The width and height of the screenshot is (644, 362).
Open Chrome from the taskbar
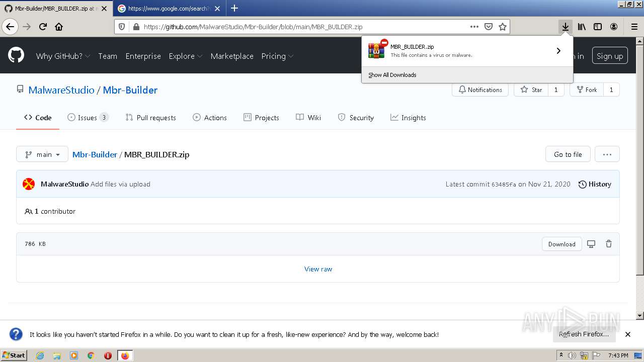pos(91,355)
